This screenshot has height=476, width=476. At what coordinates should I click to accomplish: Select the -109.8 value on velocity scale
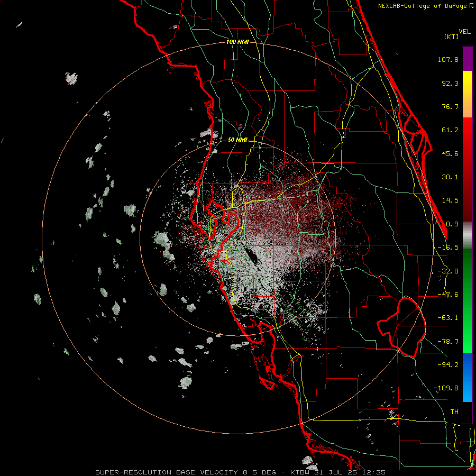point(446,388)
